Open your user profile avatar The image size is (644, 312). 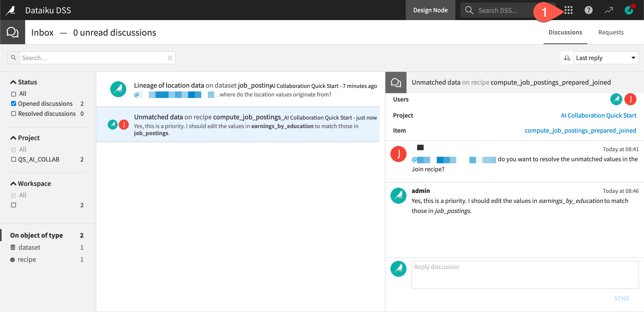[629, 10]
